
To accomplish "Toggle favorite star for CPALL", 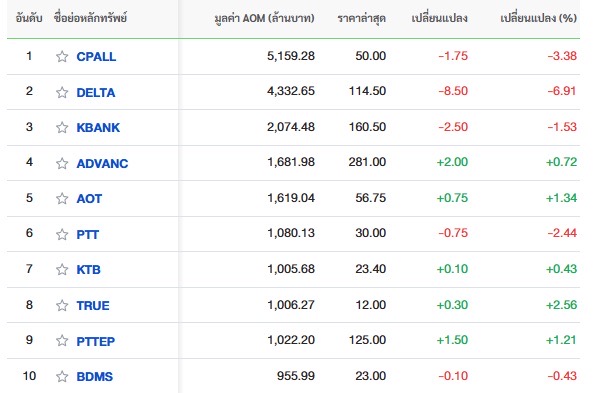I will 62,57.
